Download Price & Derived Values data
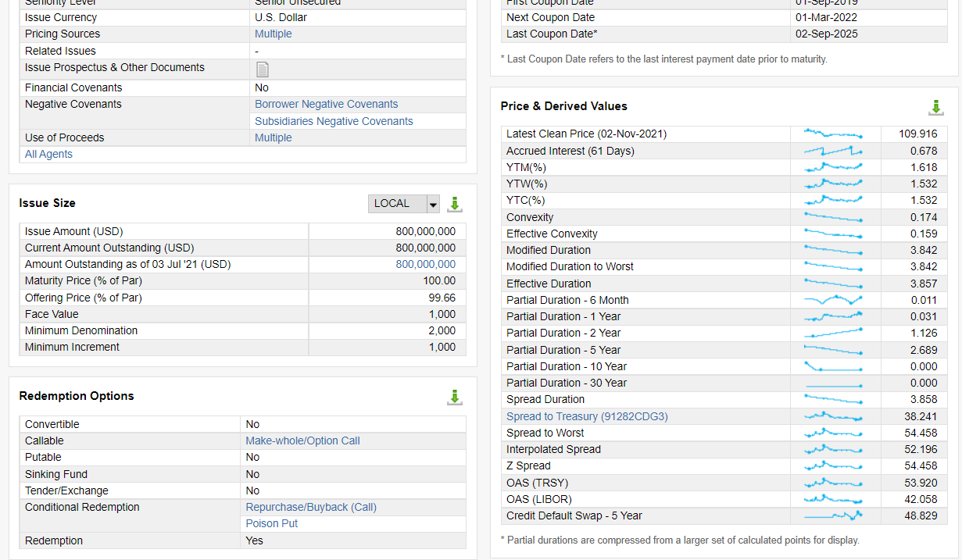The width and height of the screenshot is (962, 560). coord(936,108)
